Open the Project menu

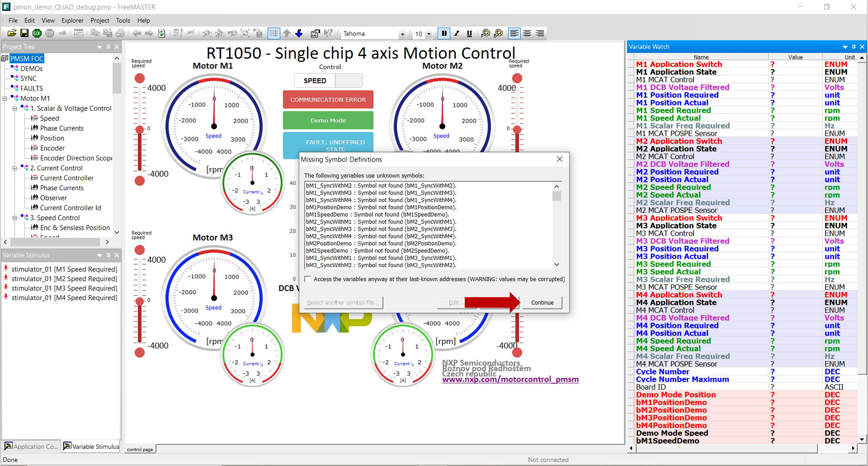(99, 20)
